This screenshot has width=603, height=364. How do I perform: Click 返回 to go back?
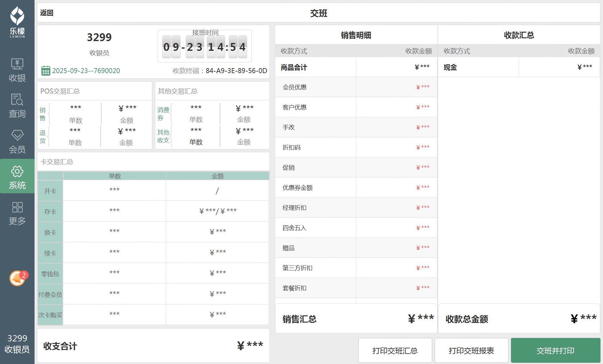coord(47,13)
